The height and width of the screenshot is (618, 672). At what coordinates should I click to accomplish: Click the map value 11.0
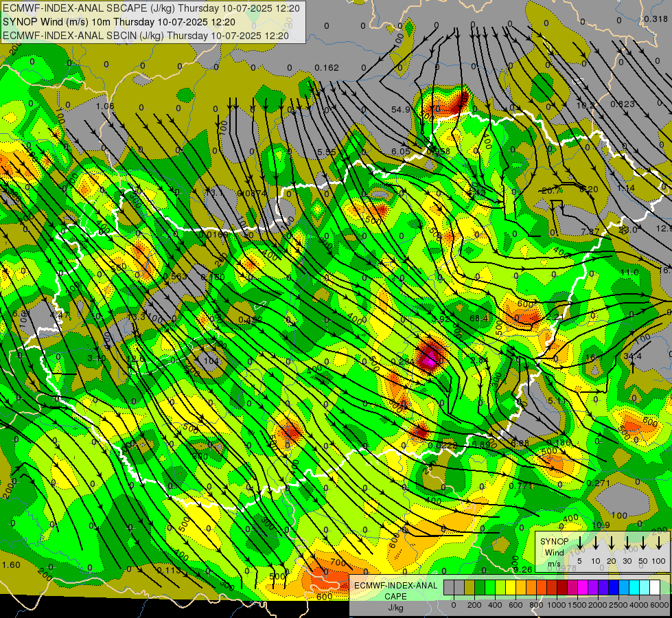tap(629, 273)
